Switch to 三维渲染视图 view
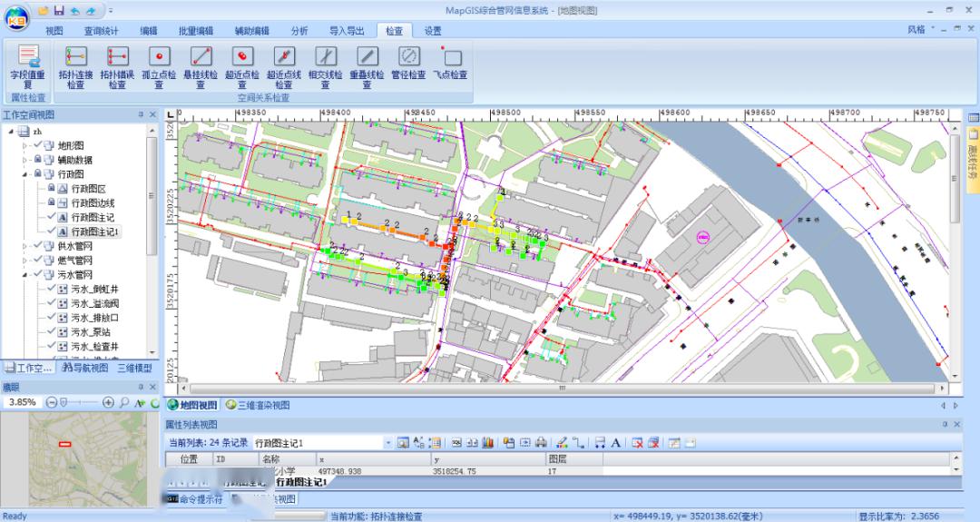Viewport: 980px width, 522px height. 258,405
